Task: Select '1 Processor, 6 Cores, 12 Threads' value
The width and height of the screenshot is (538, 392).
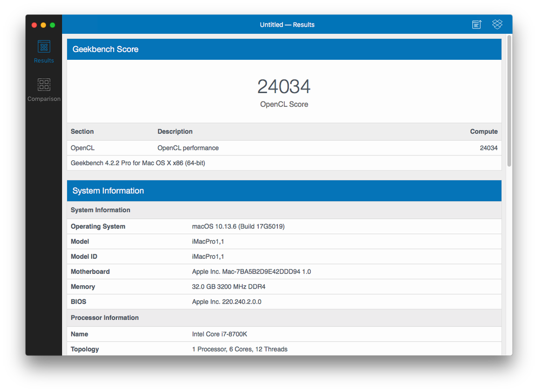Action: tap(240, 349)
